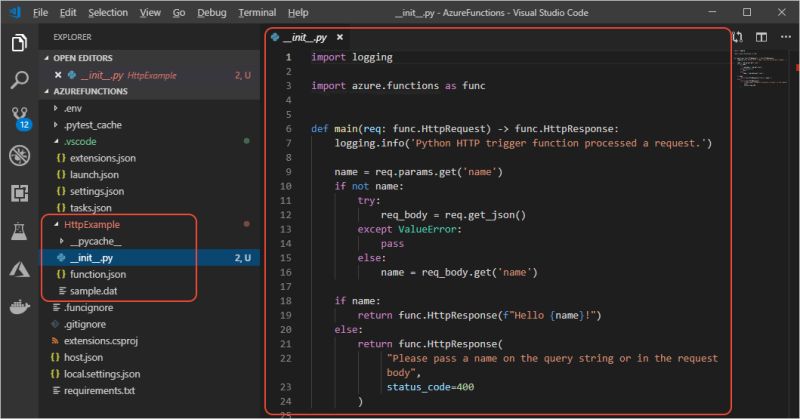This screenshot has width=800, height=419.
Task: Open the Edit menu
Action: click(68, 13)
